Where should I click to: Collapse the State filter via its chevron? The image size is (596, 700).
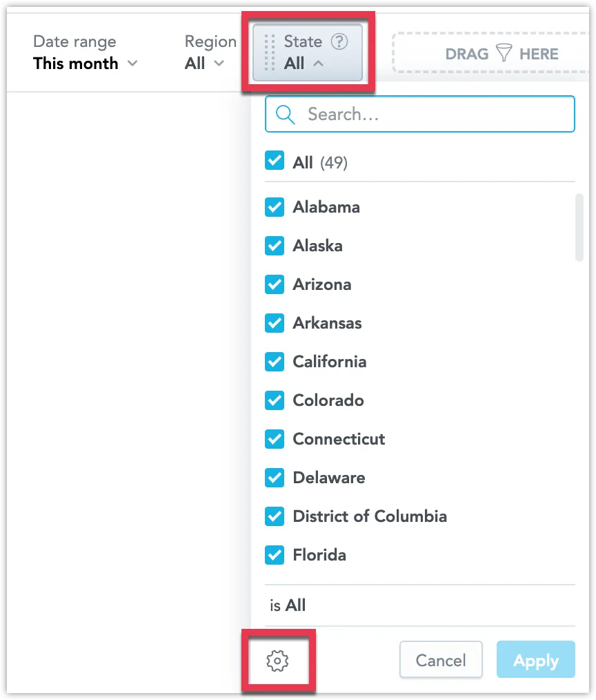(x=317, y=64)
